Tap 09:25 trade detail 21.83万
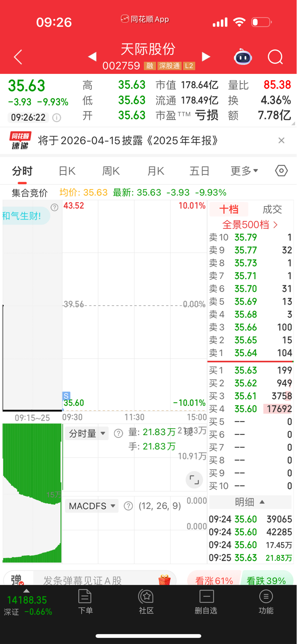 250,558
